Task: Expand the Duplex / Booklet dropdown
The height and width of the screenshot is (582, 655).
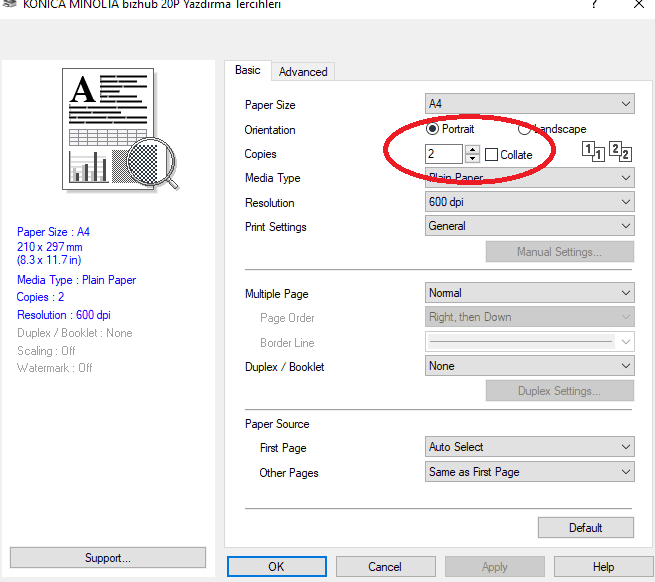Action: click(529, 366)
